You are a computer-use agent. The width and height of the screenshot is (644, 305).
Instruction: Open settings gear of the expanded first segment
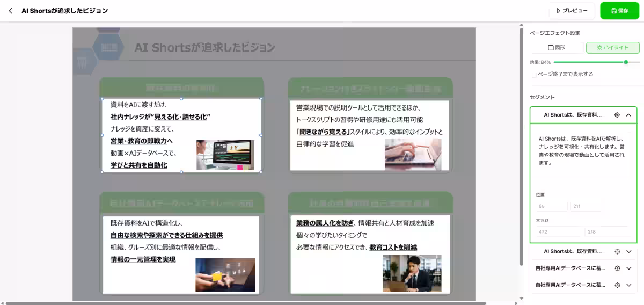617,115
